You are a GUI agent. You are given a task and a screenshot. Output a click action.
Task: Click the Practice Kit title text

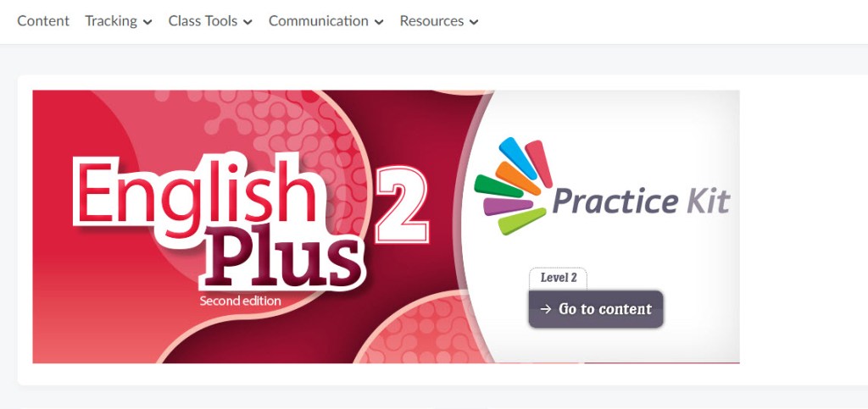coord(641,201)
